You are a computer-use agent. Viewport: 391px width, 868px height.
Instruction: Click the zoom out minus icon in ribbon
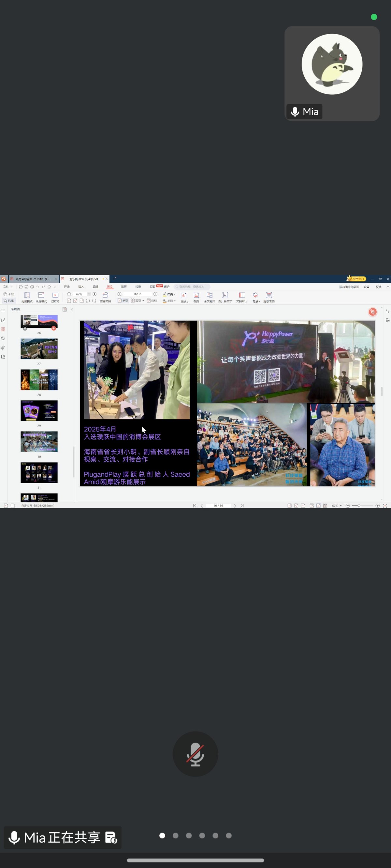pos(69,294)
